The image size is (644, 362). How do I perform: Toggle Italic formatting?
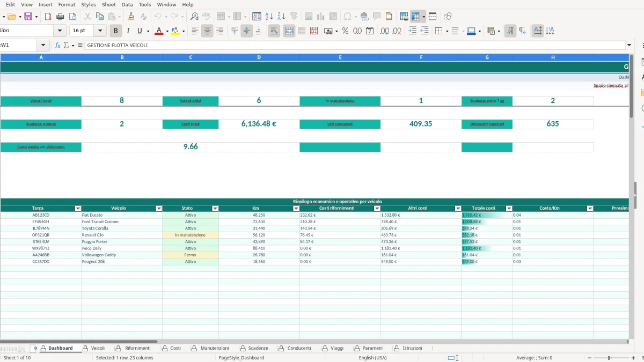(128, 31)
